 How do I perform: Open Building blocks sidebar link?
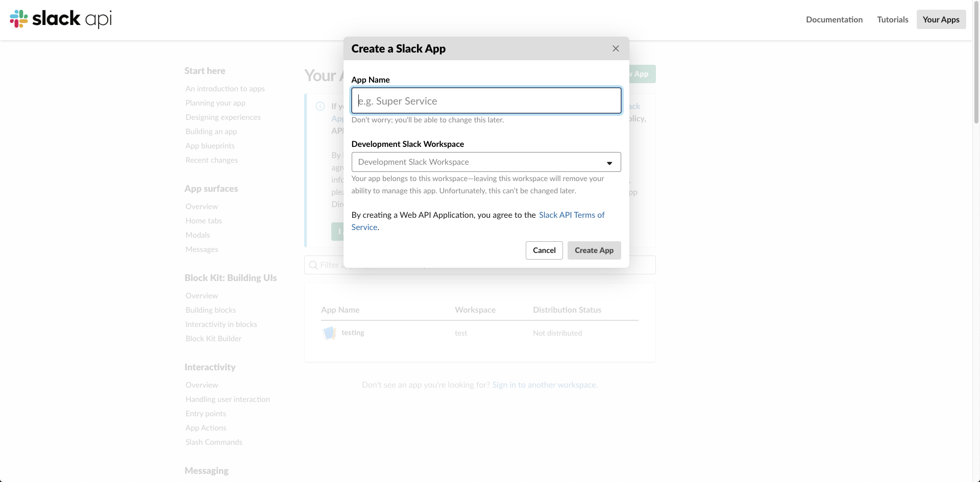tap(211, 310)
